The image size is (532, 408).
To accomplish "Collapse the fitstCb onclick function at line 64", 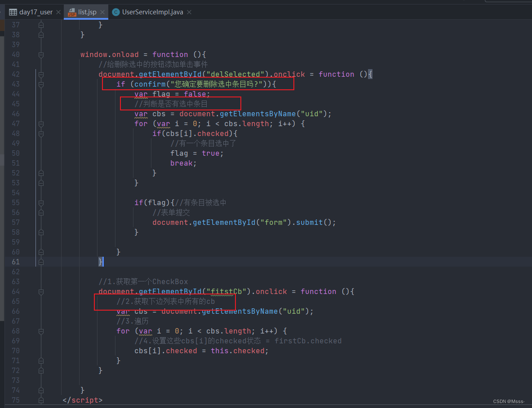I will coord(41,291).
